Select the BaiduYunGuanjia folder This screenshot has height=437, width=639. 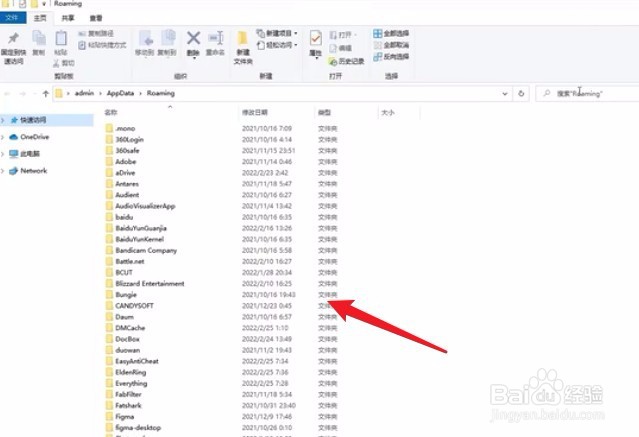click(x=141, y=228)
